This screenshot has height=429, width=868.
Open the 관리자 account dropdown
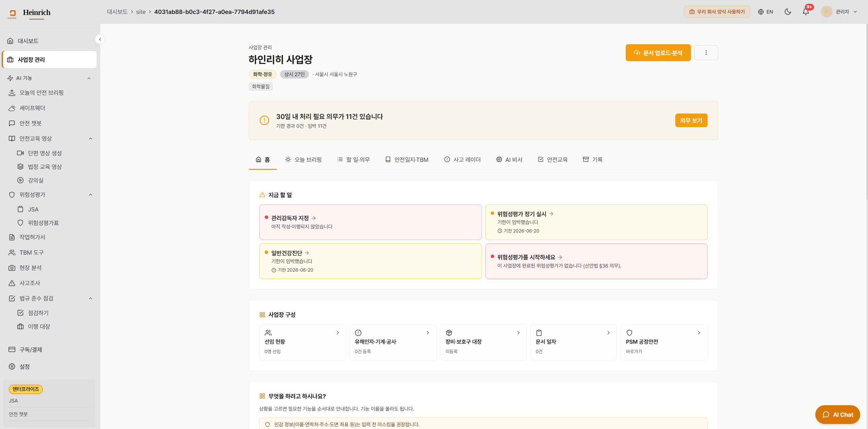coord(839,12)
